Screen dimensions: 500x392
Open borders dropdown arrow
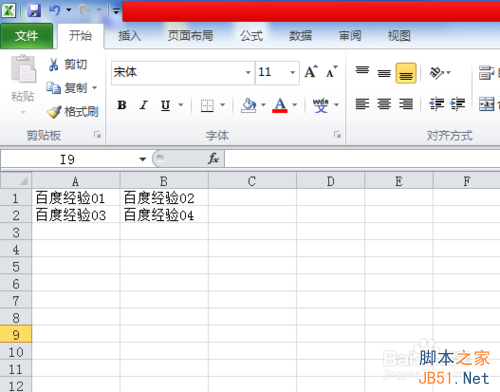click(222, 105)
